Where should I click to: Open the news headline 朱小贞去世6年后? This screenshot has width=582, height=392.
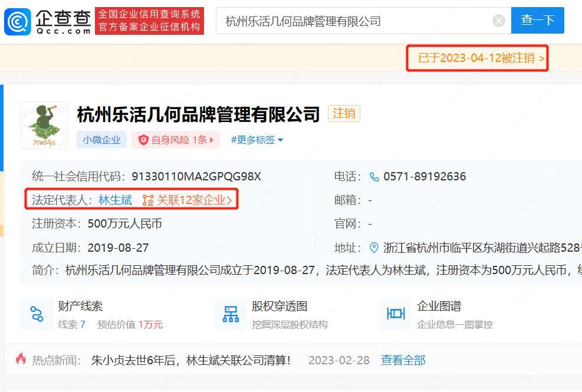[x=191, y=360]
